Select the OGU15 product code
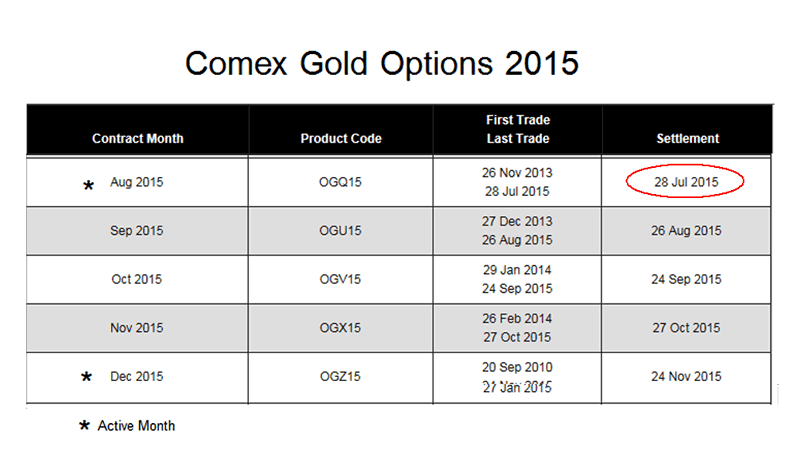Screen dimensions: 800x465 point(341,231)
